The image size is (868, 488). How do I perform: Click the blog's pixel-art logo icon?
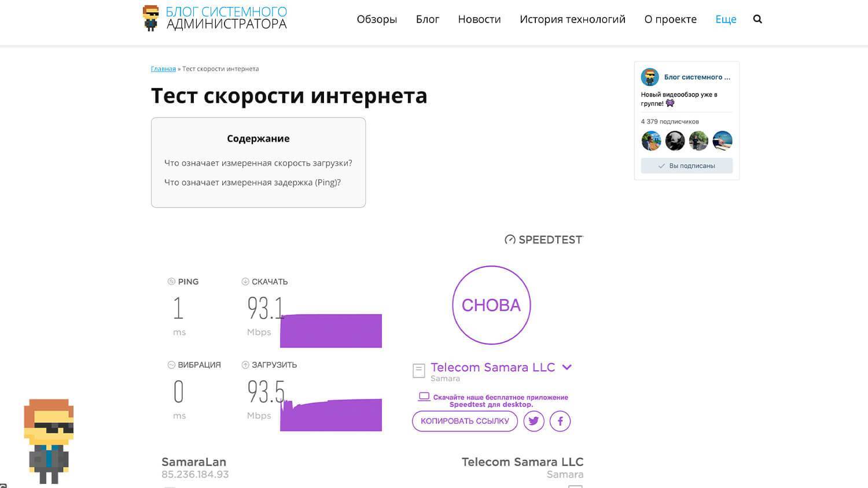coord(150,18)
